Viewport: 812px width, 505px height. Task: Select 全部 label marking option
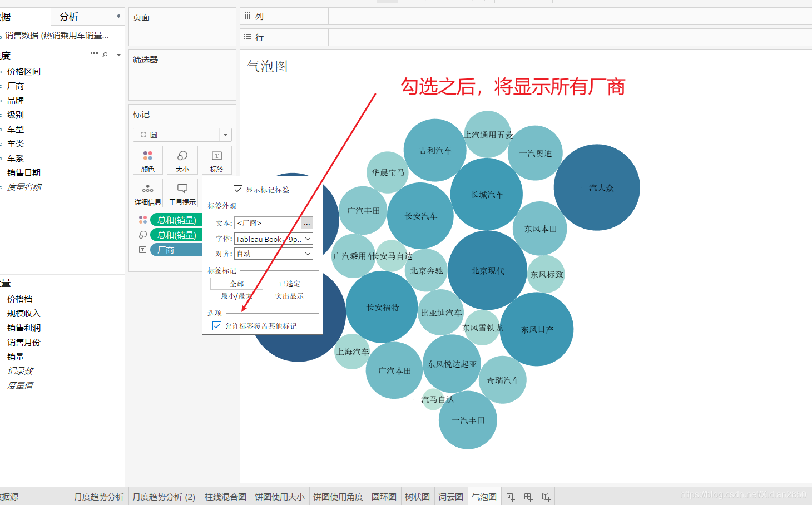click(x=236, y=284)
